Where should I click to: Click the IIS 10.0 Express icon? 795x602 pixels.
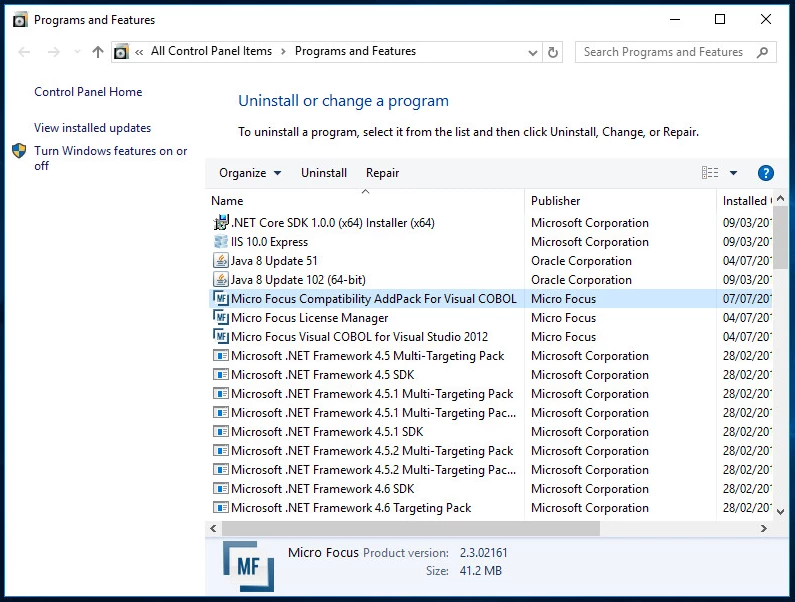coord(221,241)
